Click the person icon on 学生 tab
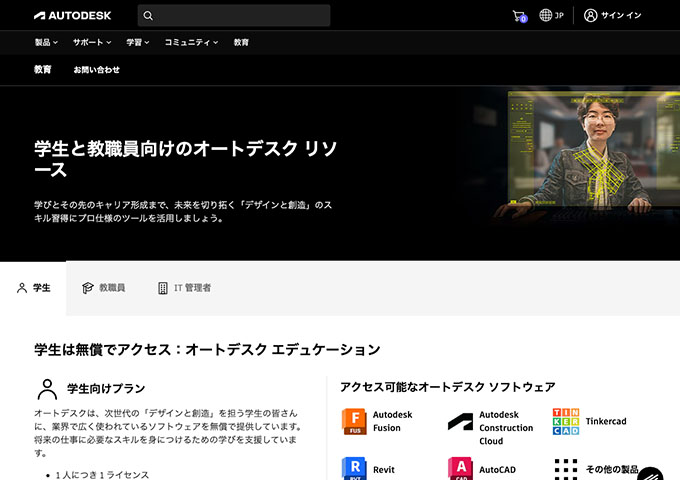The image size is (680, 480). (22, 288)
